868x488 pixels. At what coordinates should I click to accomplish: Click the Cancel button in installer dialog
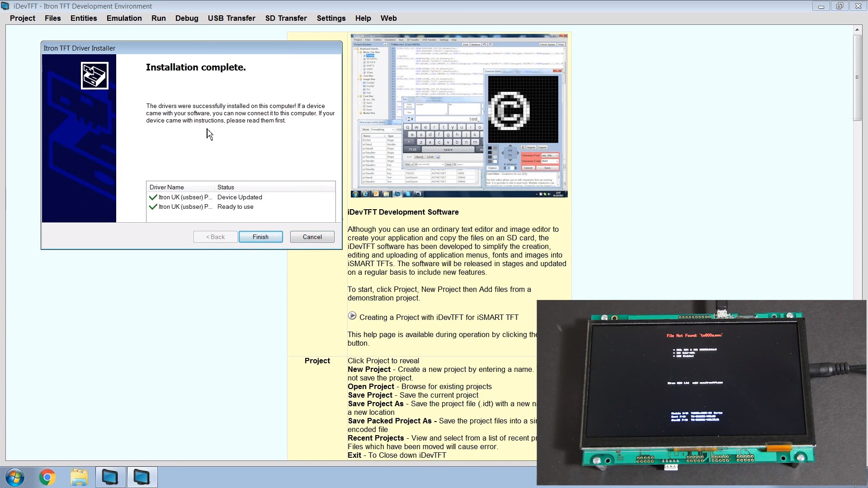tap(312, 237)
